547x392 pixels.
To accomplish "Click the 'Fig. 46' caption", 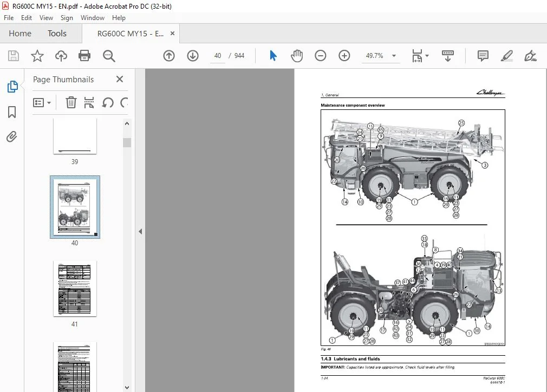I will [326, 349].
